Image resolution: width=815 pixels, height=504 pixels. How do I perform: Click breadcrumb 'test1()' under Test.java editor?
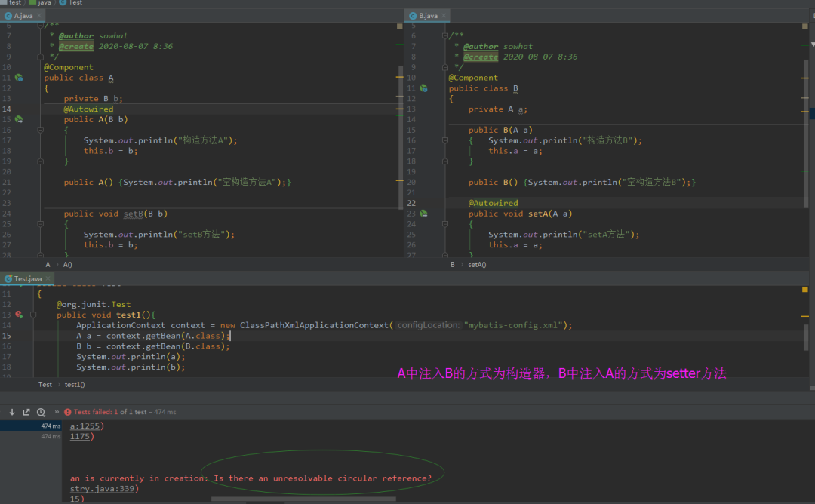[x=74, y=385]
